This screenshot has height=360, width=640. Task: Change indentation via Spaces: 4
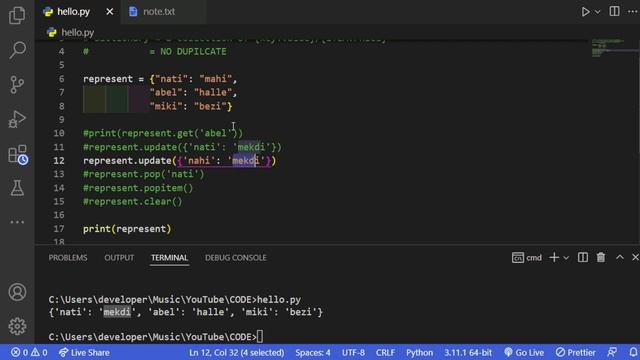coord(313,352)
